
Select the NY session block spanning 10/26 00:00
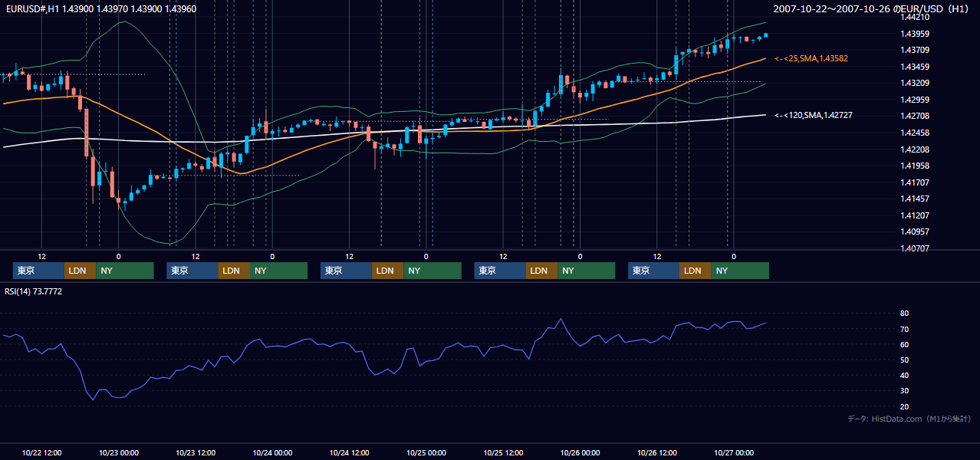[x=586, y=271]
